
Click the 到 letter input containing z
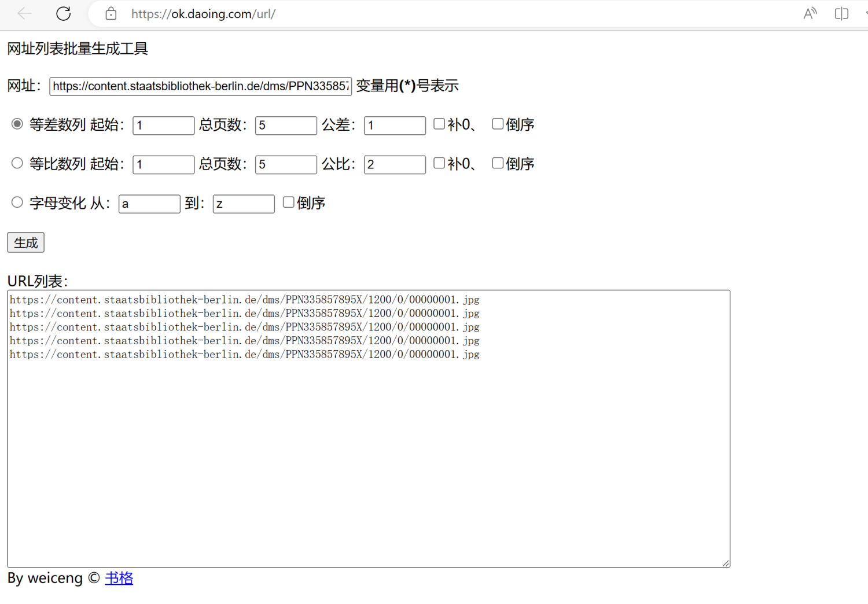244,204
